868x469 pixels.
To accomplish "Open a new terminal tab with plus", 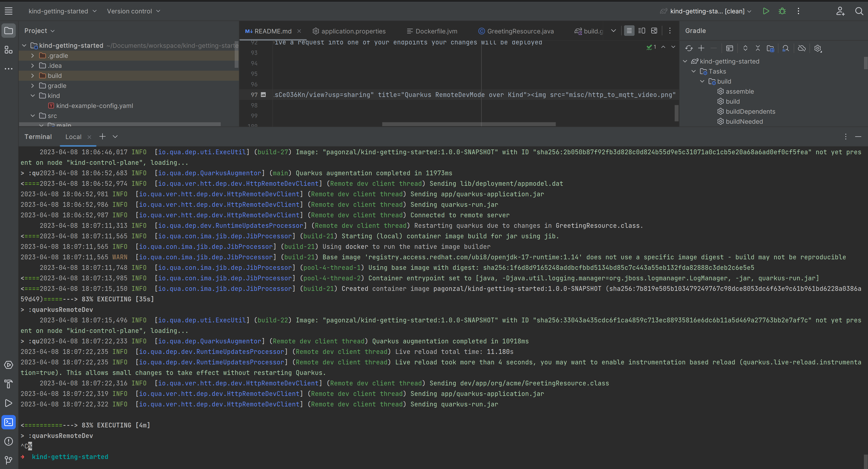I will click(102, 136).
